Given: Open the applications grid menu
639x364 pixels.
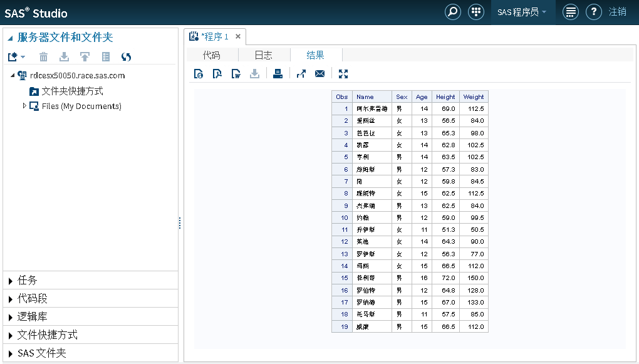Looking at the screenshot, I should coord(475,12).
